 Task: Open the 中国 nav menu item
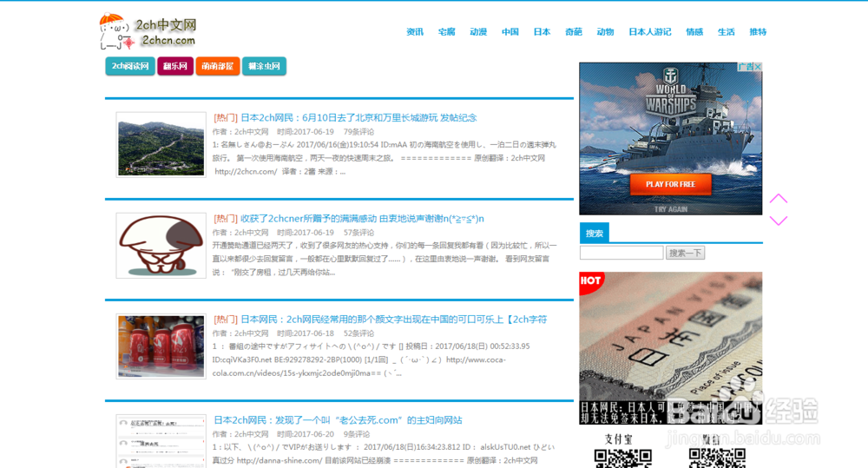tap(510, 31)
